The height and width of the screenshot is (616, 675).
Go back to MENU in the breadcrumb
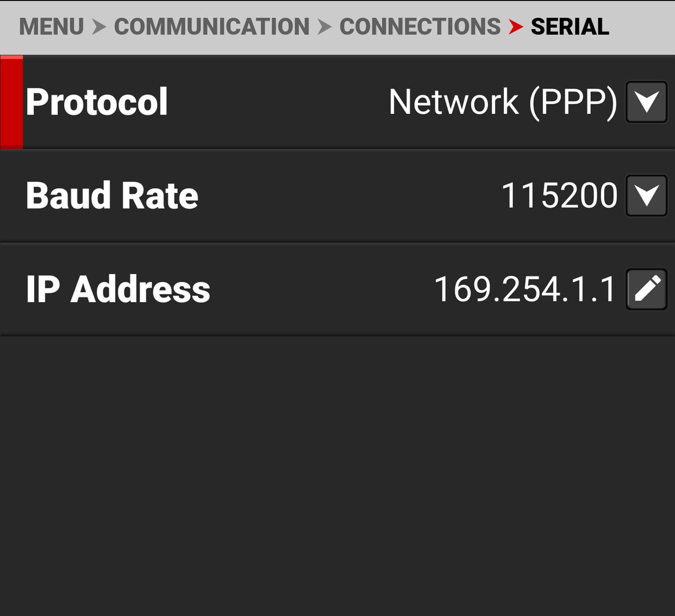point(51,27)
